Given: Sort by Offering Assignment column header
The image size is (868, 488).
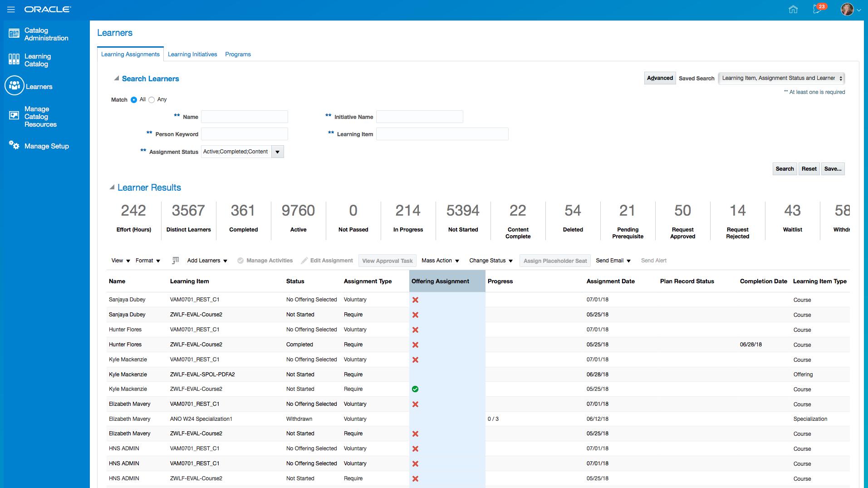Looking at the screenshot, I should [440, 281].
